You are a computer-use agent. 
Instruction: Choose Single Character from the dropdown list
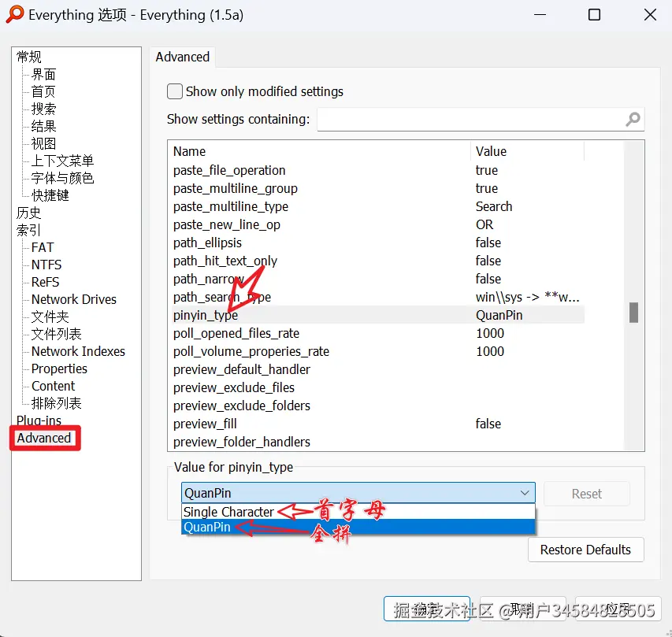tap(358, 512)
